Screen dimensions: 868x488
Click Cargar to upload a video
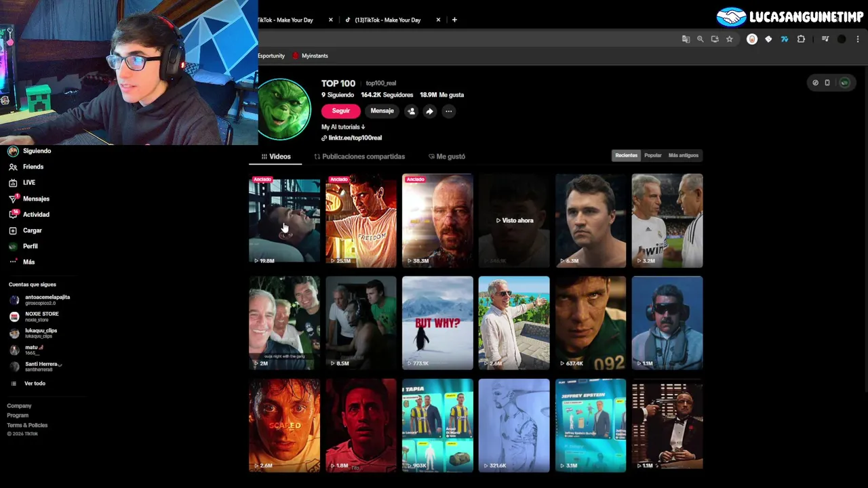tap(26, 230)
